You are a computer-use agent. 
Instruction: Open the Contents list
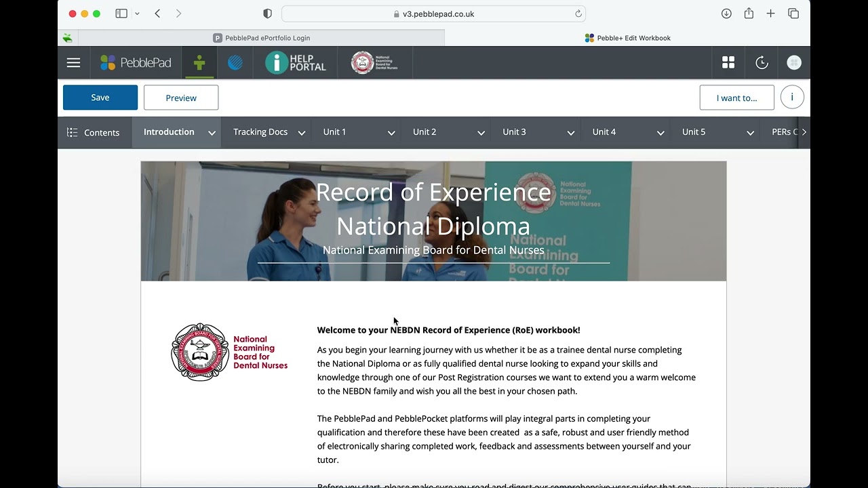93,132
